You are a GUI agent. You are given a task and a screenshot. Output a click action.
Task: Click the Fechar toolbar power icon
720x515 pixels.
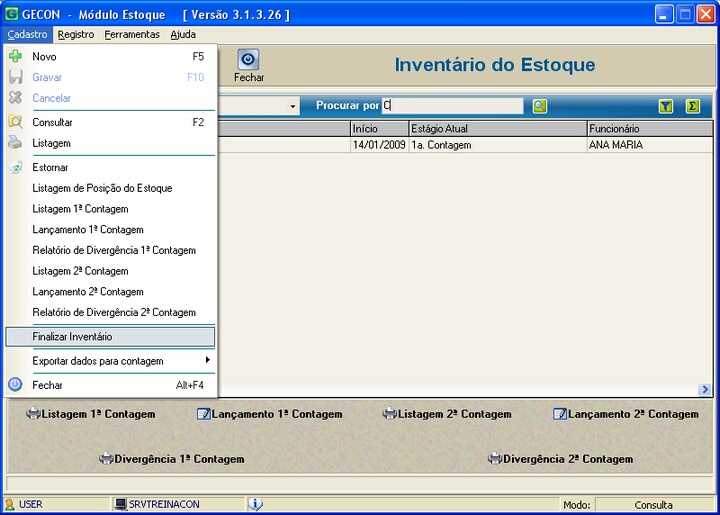pos(248,60)
